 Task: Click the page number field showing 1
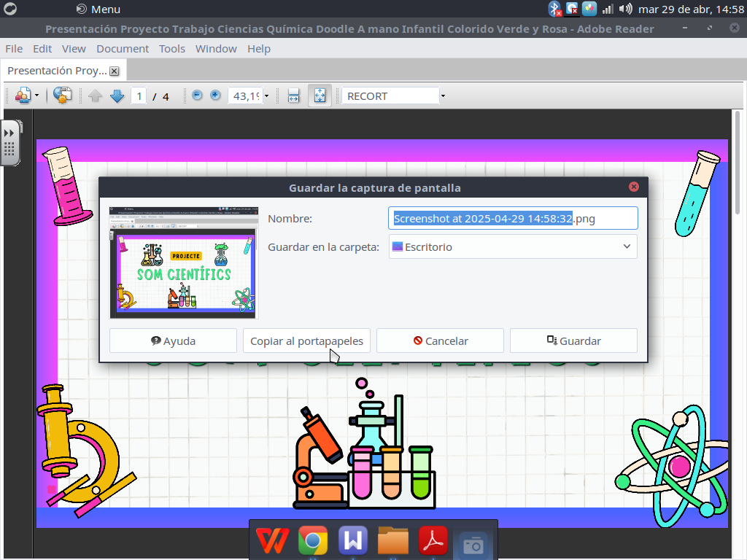point(139,96)
